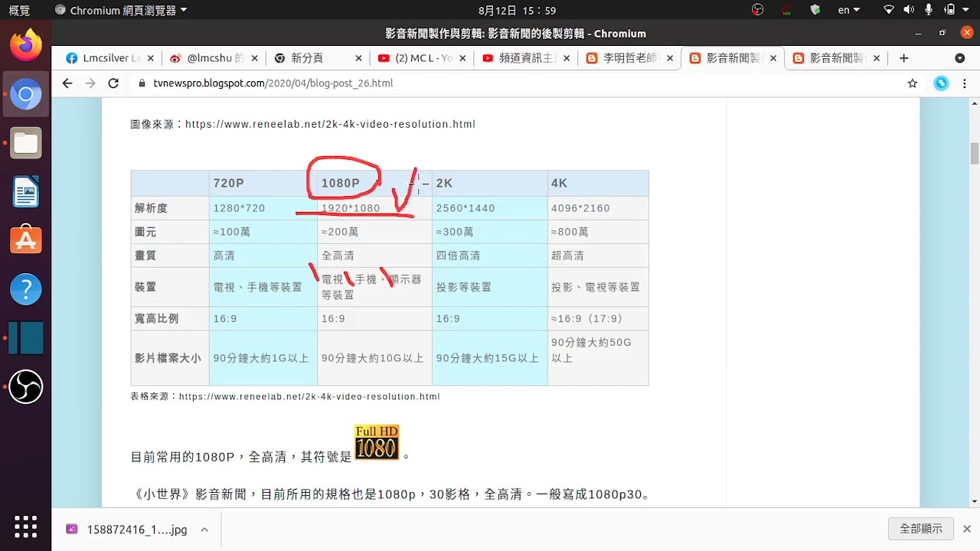Open Chromium's three-dot menu
This screenshot has height=551, width=980.
pyautogui.click(x=964, y=83)
